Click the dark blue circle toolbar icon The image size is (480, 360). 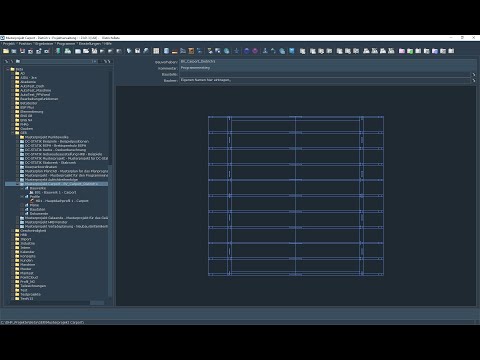[x=247, y=51]
